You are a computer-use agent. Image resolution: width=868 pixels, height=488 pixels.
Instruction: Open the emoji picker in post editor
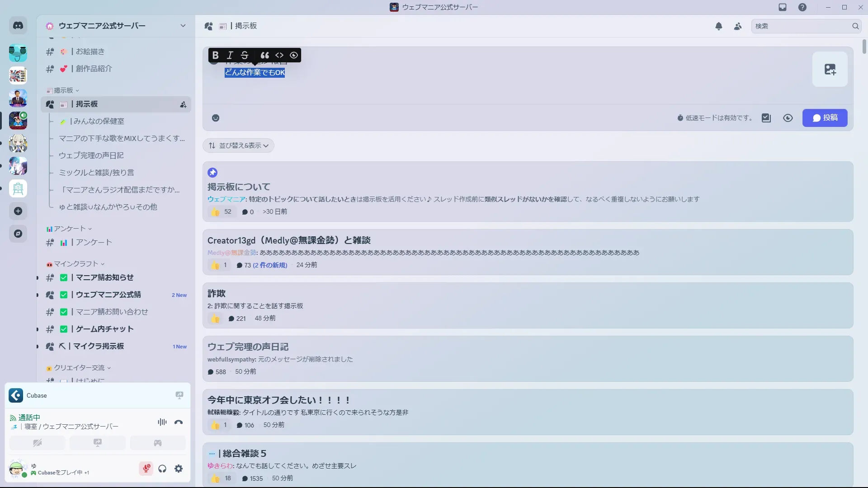click(216, 118)
